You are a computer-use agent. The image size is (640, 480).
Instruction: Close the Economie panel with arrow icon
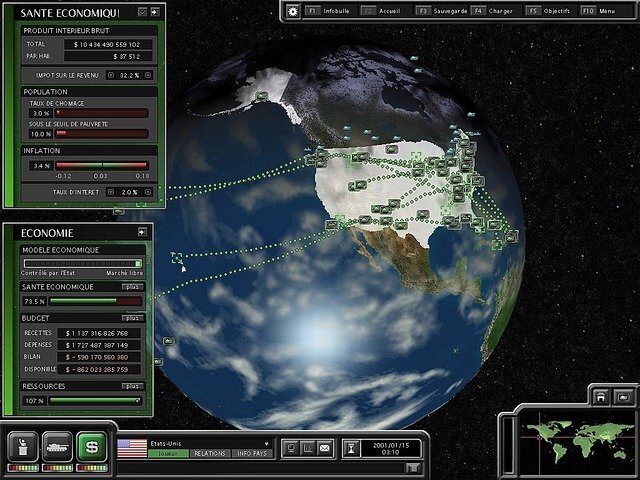(142, 232)
